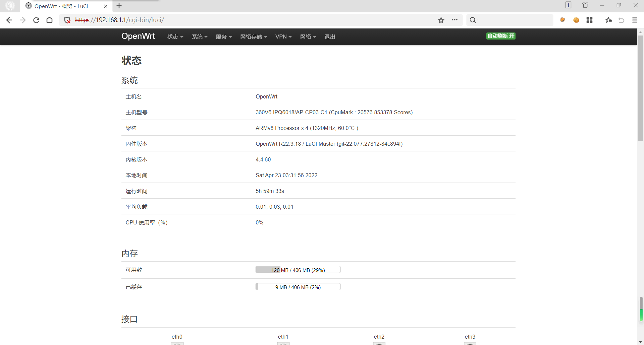This screenshot has width=644, height=345.
Task: Click the 主机型号 value 360V6 IPQ6018
Action: tap(334, 112)
